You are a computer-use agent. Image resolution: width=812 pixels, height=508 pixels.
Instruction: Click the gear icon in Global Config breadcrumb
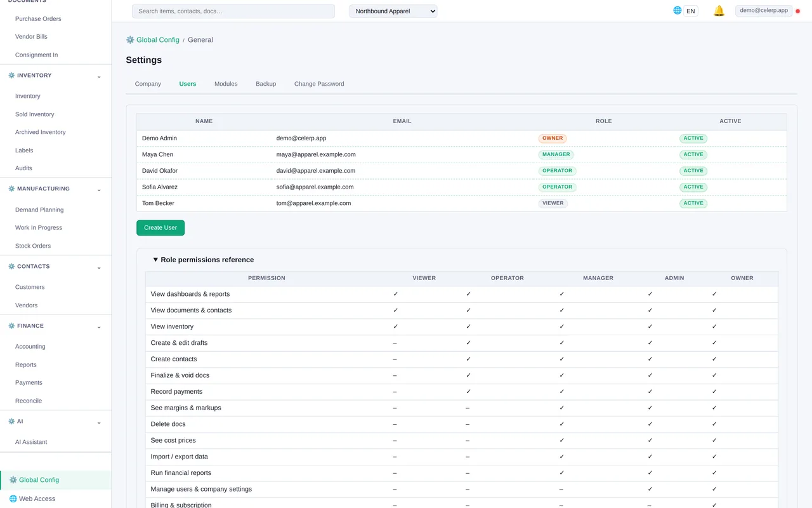[x=130, y=40]
